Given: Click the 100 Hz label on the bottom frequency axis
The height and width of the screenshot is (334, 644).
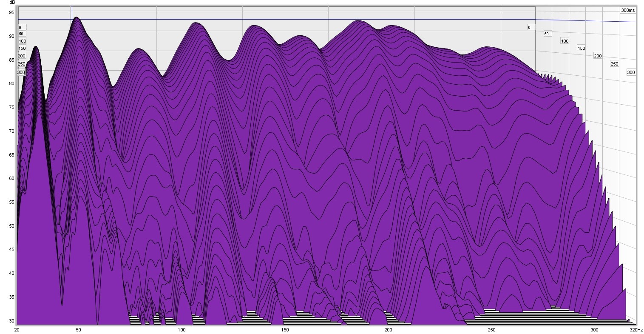Looking at the screenshot, I should click(182, 330).
